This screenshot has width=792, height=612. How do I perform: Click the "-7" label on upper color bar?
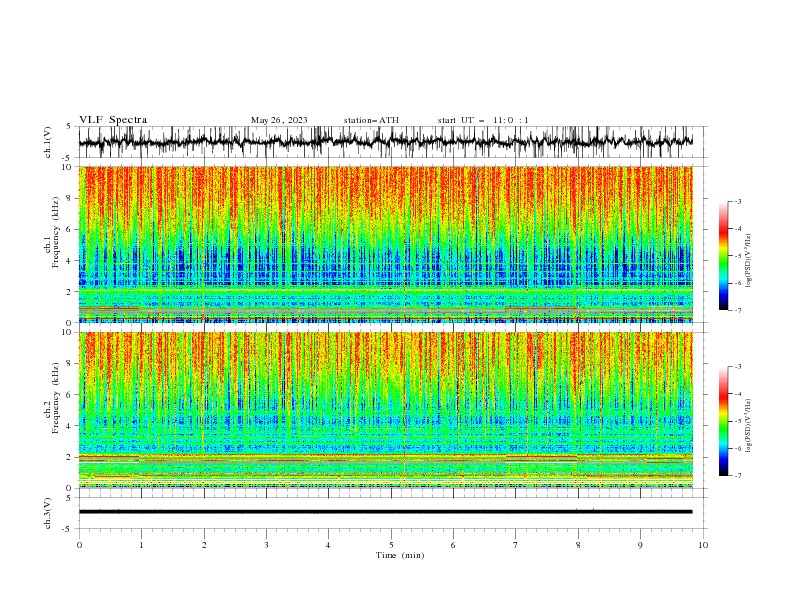(x=738, y=310)
